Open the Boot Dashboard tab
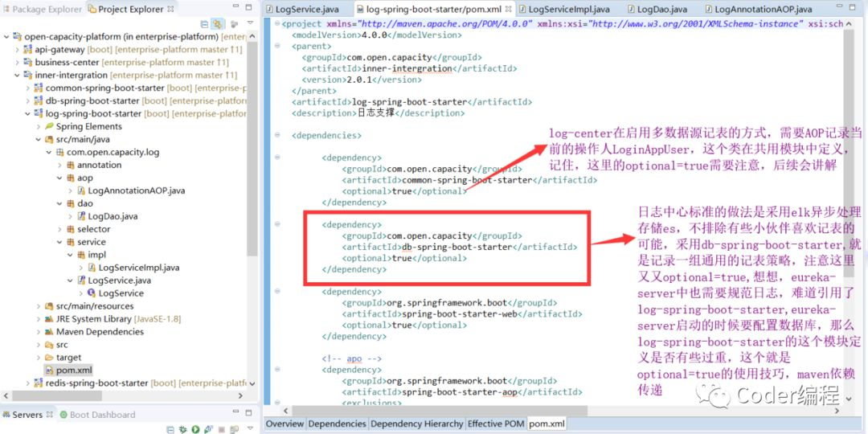The width and height of the screenshot is (868, 434). tap(97, 415)
